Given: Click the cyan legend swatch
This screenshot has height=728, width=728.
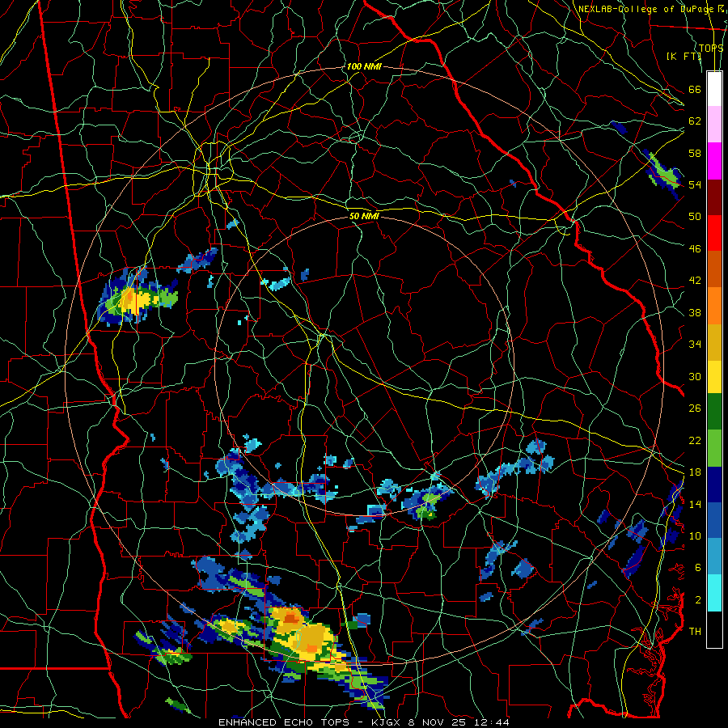Looking at the screenshot, I should click(714, 593).
